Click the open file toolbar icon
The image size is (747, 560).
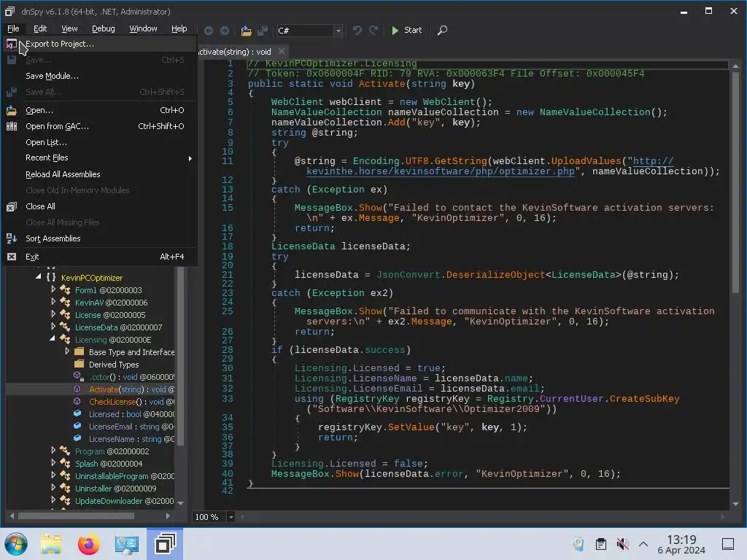pos(246,31)
